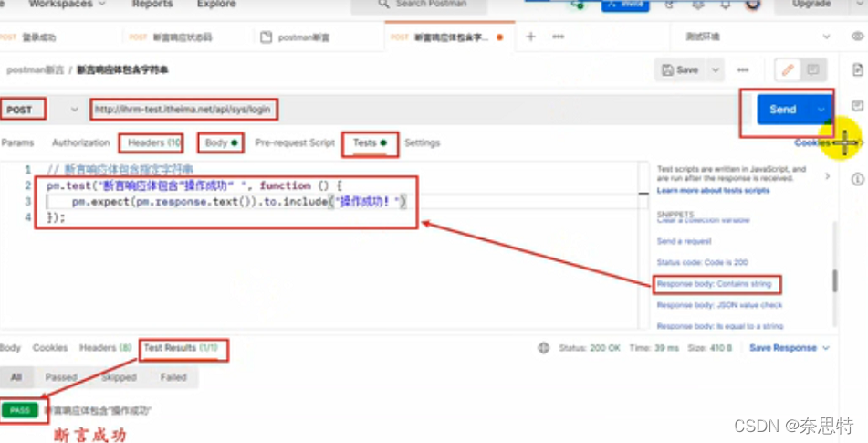The width and height of the screenshot is (868, 443).
Task: Switch to the Authorization tab
Action: pyautogui.click(x=81, y=142)
